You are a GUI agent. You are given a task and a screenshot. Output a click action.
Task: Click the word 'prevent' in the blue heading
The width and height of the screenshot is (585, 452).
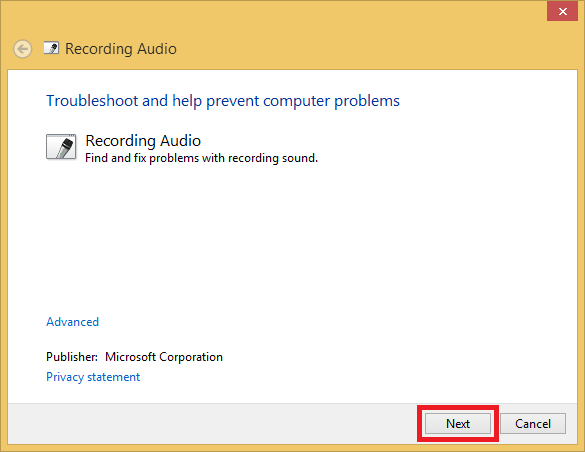[232, 101]
